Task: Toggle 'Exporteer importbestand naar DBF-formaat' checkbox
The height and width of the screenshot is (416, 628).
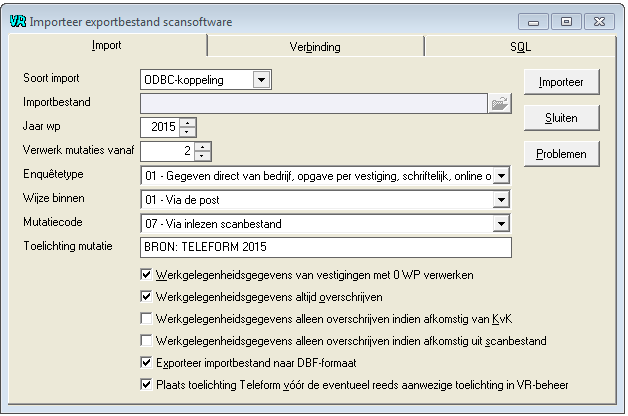Action: (x=146, y=363)
